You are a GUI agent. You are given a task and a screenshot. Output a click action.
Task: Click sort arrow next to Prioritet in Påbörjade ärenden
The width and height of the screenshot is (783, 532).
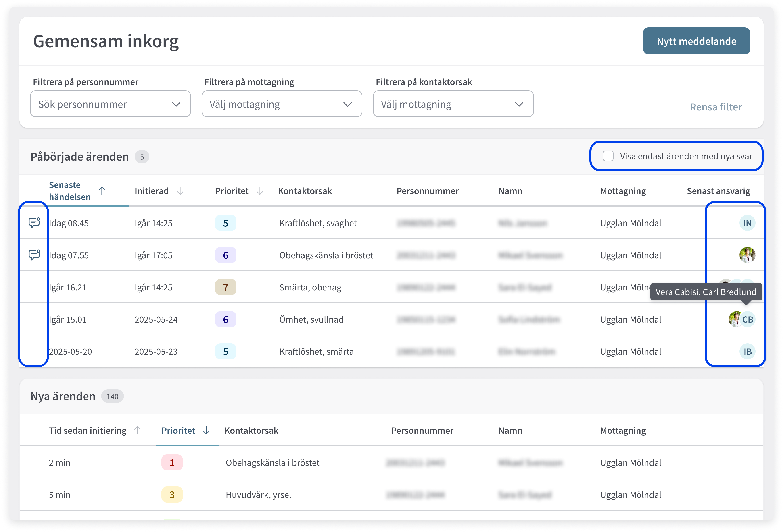tap(260, 191)
